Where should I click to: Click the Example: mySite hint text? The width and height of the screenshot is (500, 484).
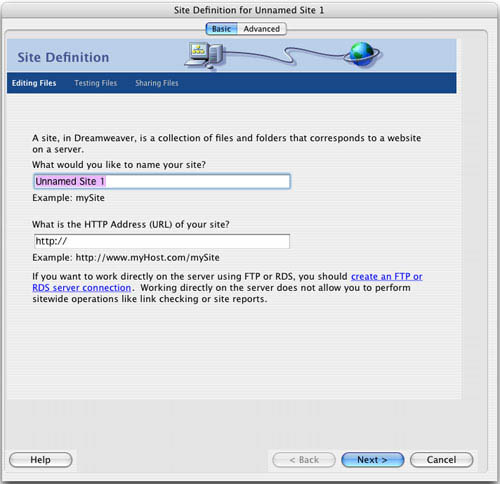[68, 198]
